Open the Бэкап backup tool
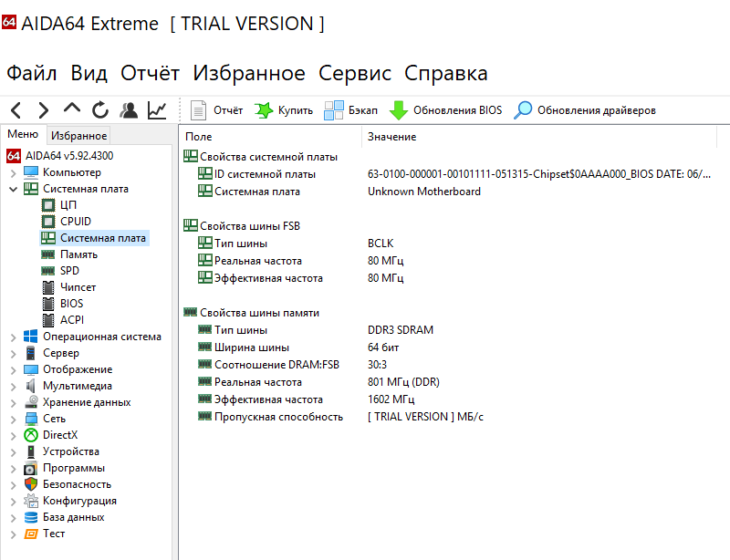The image size is (730, 560). click(350, 110)
